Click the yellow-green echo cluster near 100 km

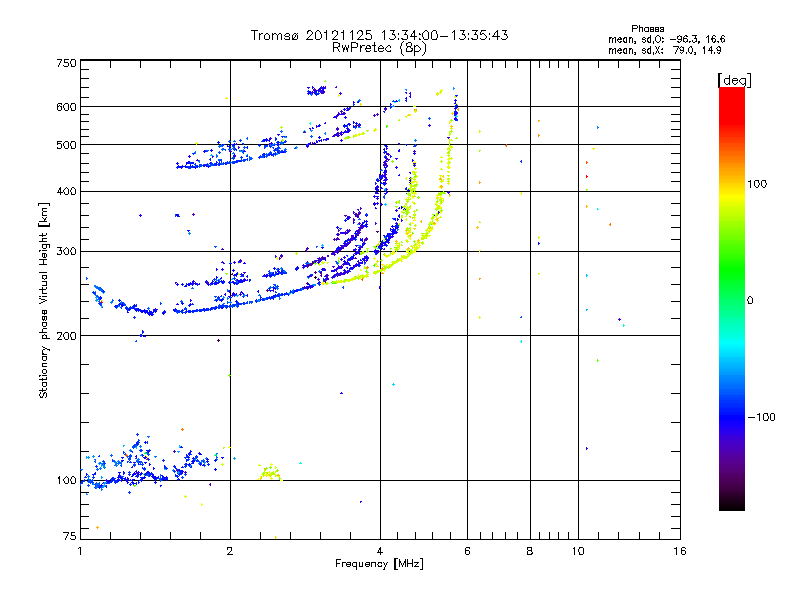270,472
